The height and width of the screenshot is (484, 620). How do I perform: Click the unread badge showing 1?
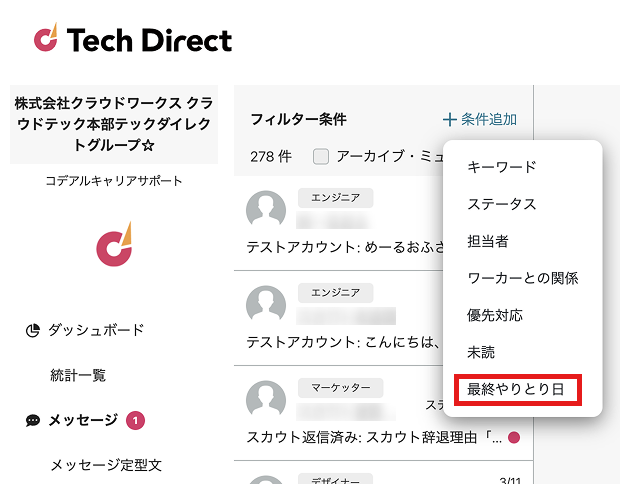135,420
